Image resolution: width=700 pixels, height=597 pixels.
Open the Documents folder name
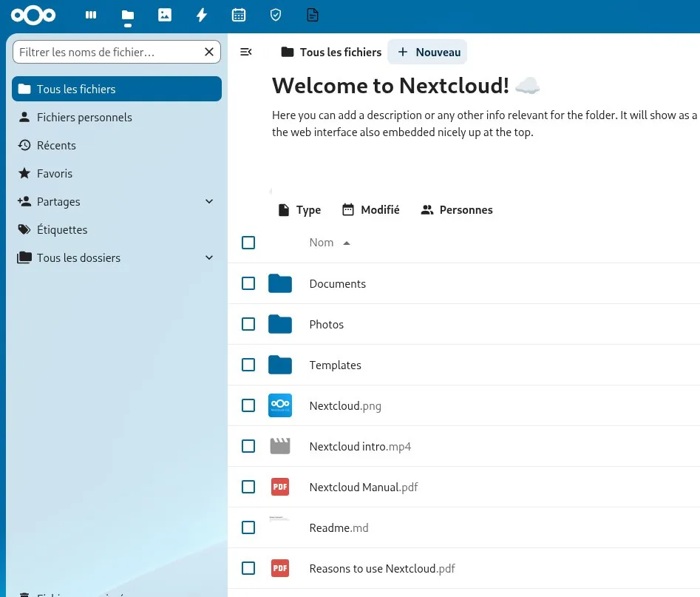(338, 284)
